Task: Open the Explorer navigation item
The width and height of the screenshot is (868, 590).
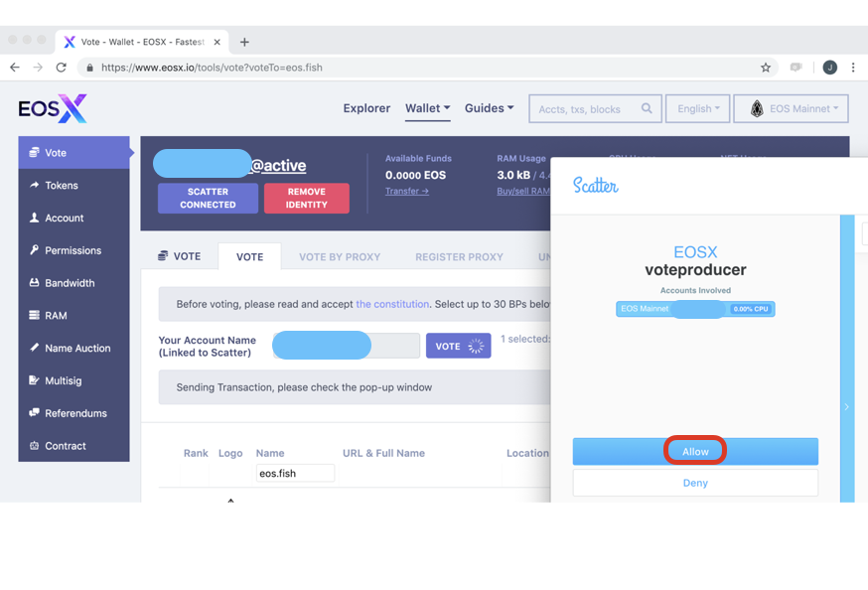Action: tap(366, 108)
